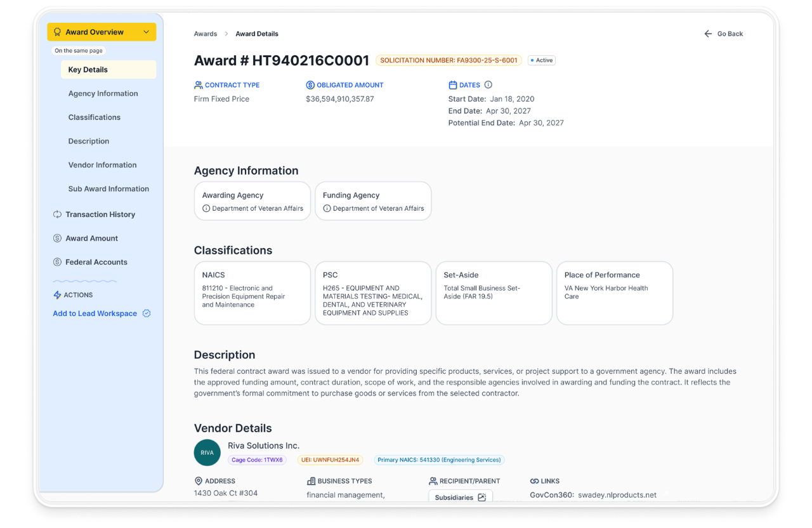Image resolution: width=812 pixels, height=528 pixels.
Task: Click the Recipient/Parent people icon
Action: click(433, 481)
